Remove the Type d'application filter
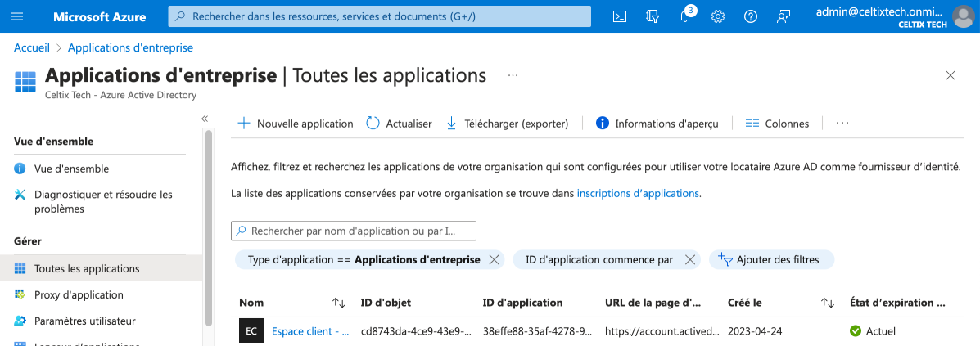Image resolution: width=980 pixels, height=346 pixels. (494, 260)
